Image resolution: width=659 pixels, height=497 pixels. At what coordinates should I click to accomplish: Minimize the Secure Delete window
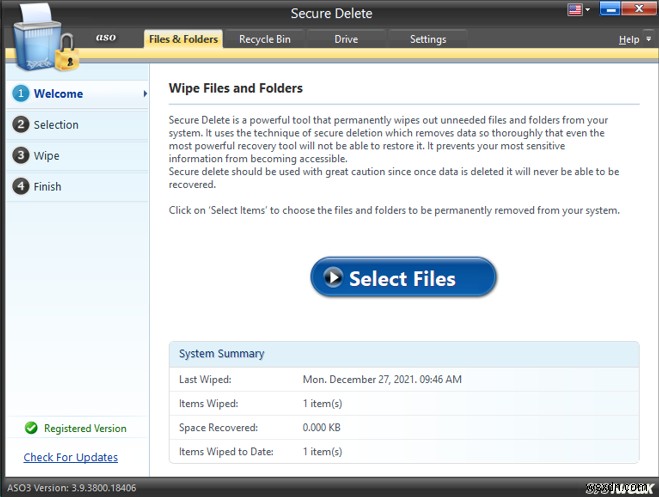tap(610, 8)
